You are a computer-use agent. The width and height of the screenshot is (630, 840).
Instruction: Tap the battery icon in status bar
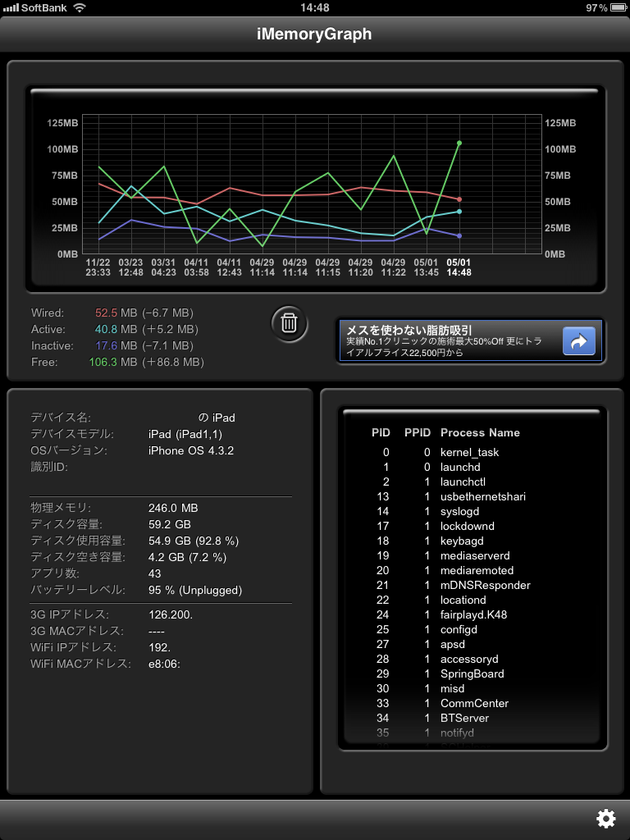tap(618, 7)
